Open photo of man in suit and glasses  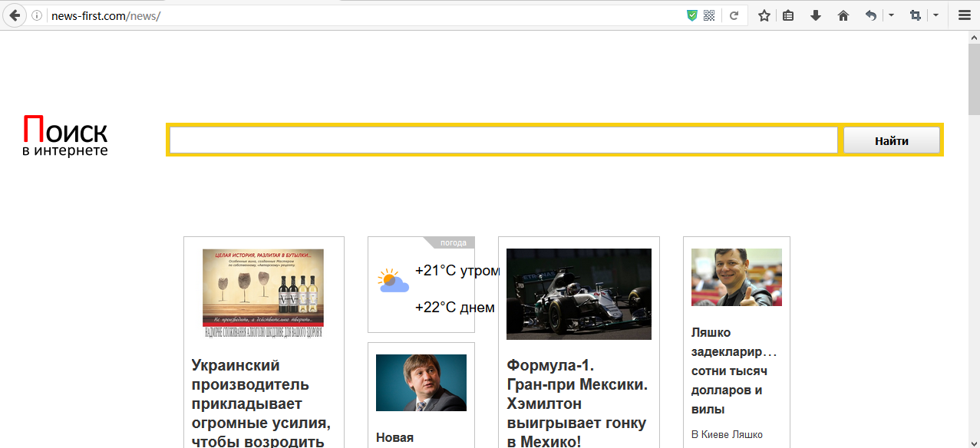[421, 383]
